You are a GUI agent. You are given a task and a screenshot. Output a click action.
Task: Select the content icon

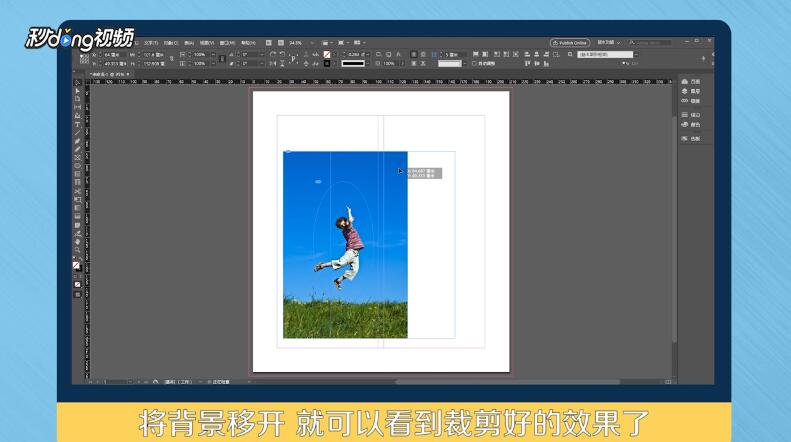pos(306,64)
